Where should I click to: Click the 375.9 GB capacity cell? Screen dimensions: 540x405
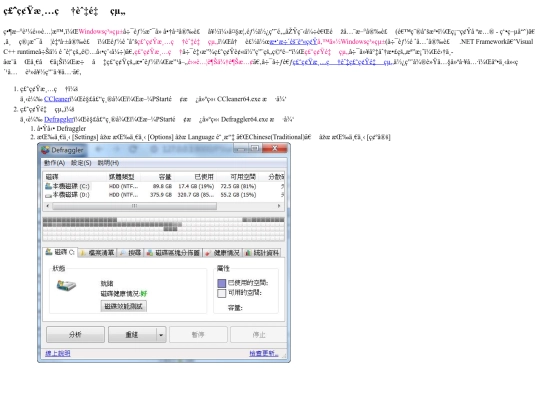tap(161, 195)
